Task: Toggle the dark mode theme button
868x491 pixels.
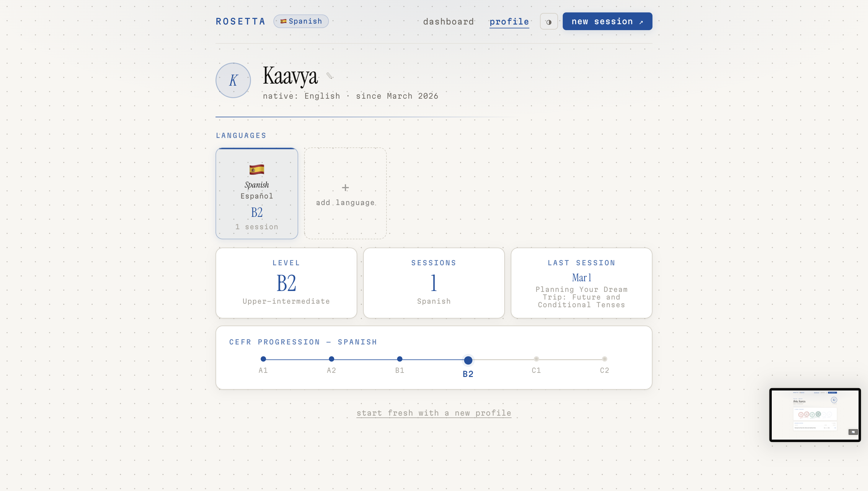Action: (x=549, y=22)
